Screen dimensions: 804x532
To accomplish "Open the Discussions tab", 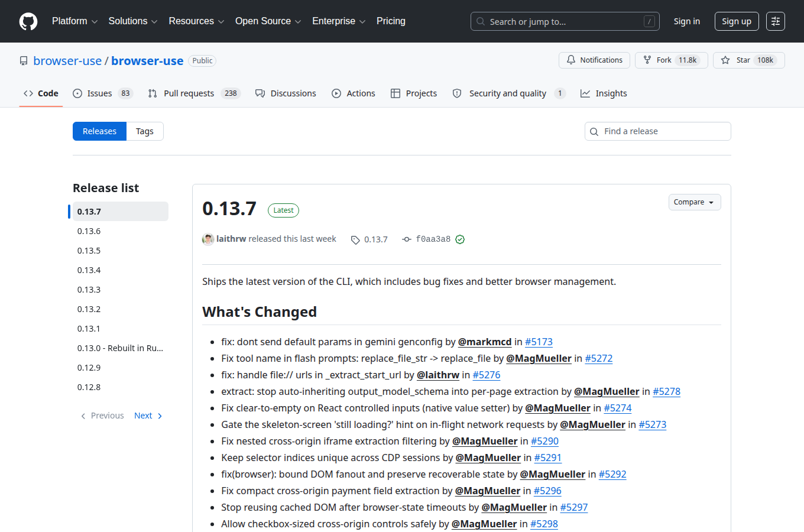I will tap(286, 93).
